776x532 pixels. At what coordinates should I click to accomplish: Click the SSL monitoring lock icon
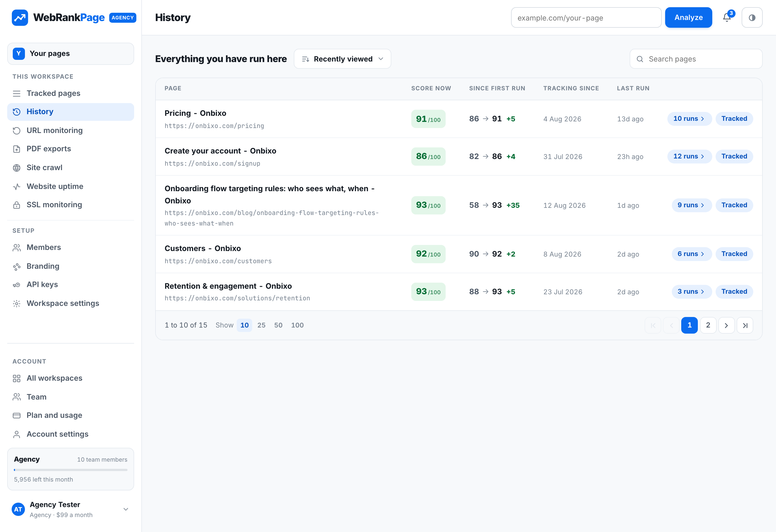(x=17, y=204)
